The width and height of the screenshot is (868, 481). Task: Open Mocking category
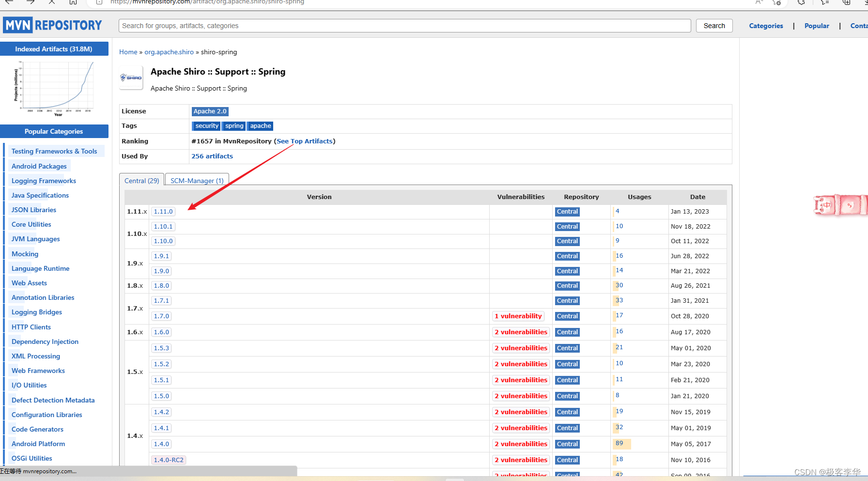tap(25, 254)
